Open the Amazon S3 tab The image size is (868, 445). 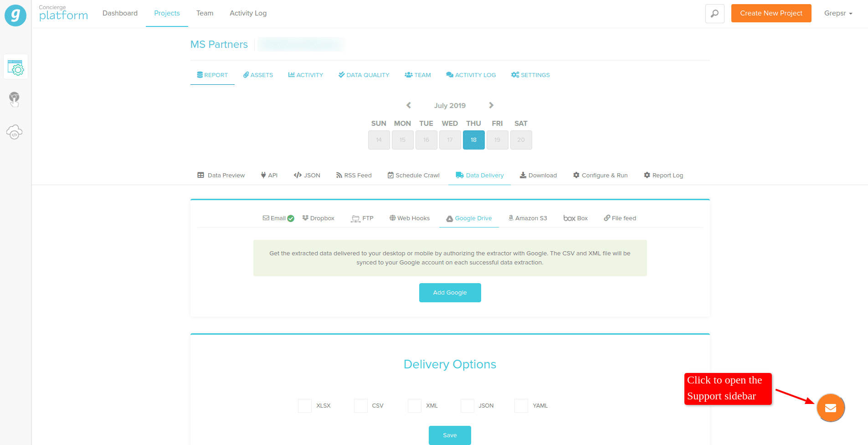click(x=528, y=218)
